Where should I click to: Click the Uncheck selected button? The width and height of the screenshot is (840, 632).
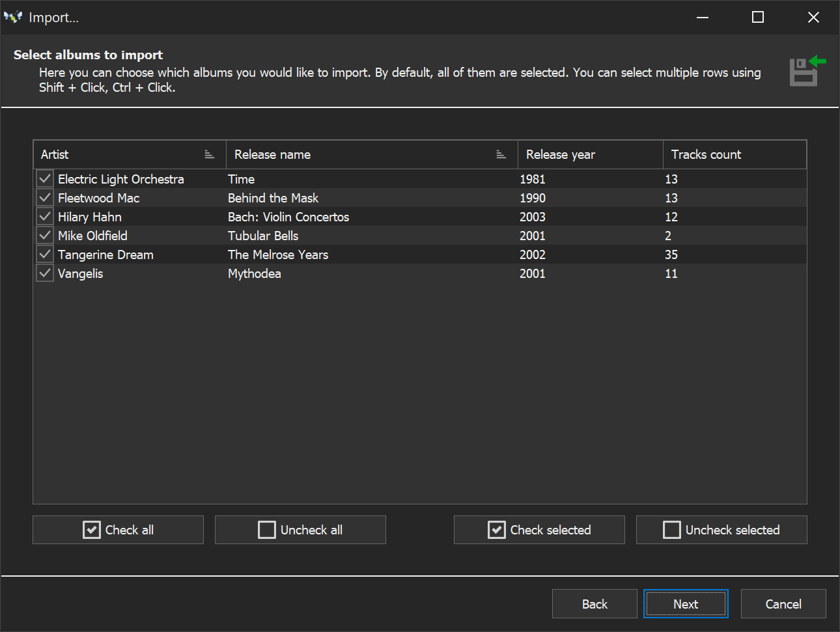coord(721,530)
